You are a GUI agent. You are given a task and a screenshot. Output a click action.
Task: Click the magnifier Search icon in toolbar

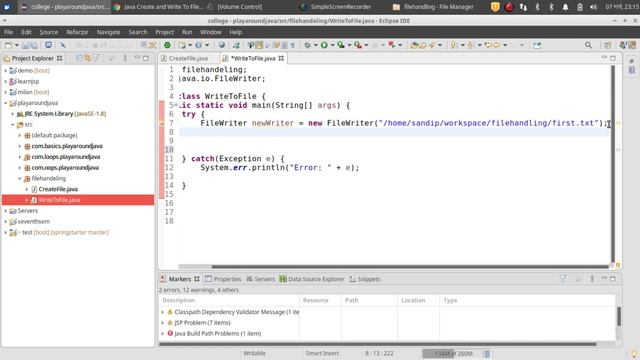[x=588, y=45]
